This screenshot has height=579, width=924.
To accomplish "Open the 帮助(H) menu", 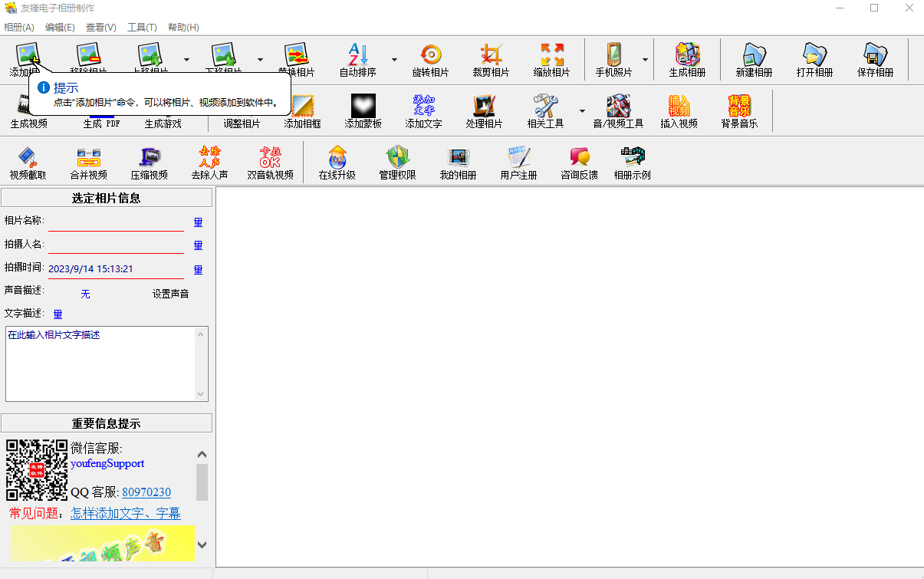I will click(184, 27).
